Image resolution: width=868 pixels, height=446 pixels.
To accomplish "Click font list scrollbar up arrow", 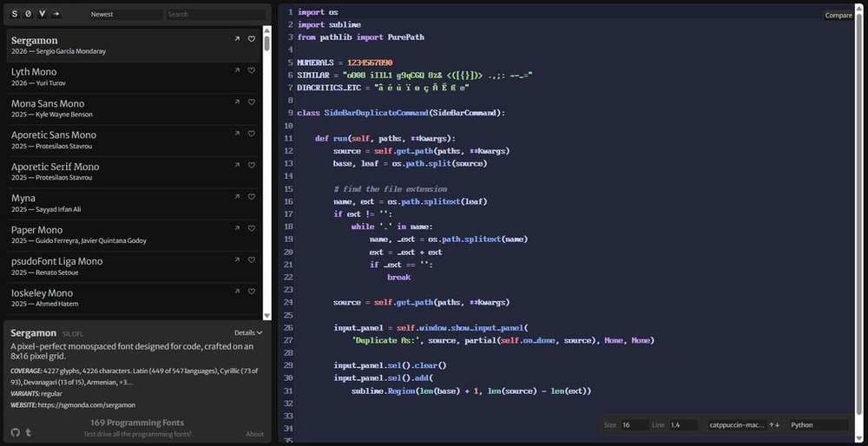I will 266,30.
